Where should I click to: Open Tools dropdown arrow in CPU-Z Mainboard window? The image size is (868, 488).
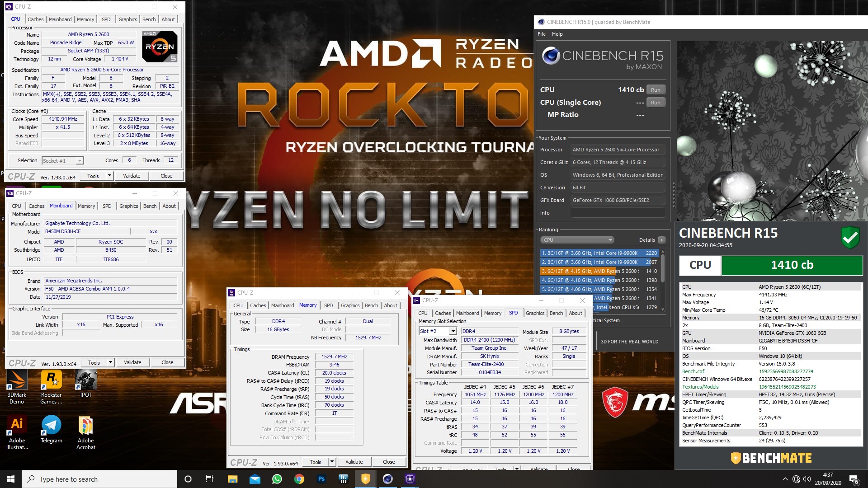coord(110,362)
